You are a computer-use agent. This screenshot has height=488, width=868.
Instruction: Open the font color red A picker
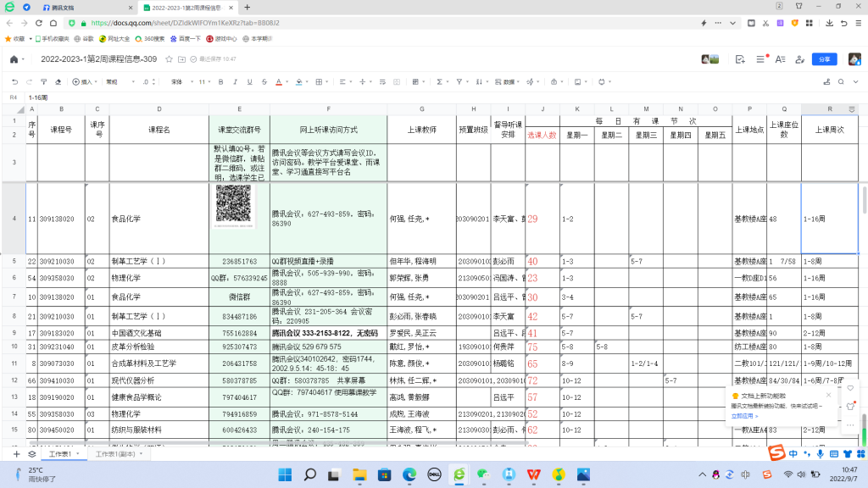click(278, 82)
